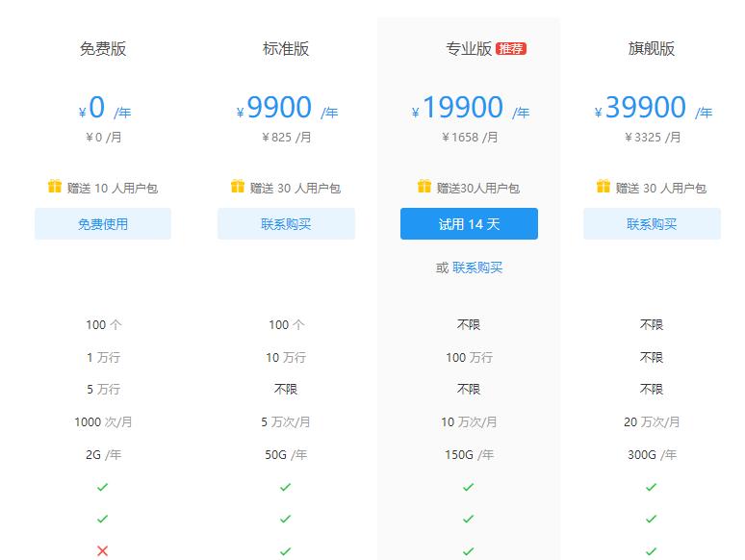Click the 150G /年 storage value
Image resolution: width=745 pixels, height=560 pixels.
pos(470,454)
